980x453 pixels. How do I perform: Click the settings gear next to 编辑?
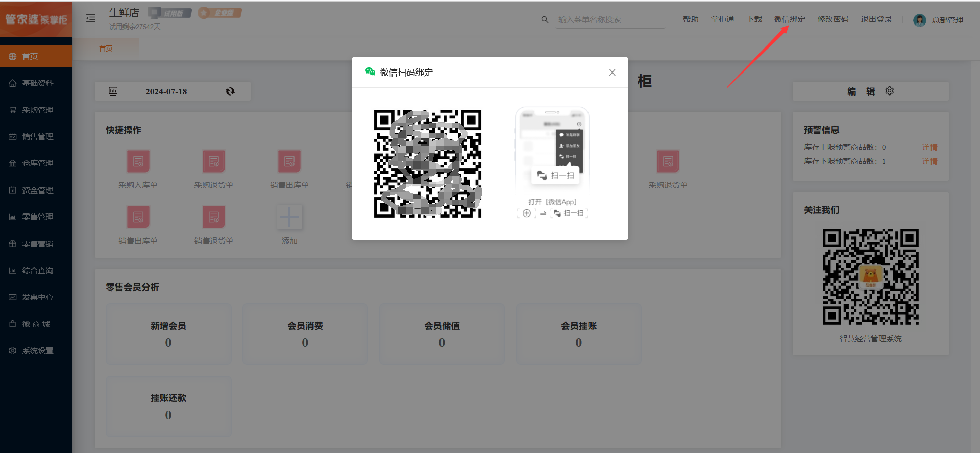(x=890, y=91)
